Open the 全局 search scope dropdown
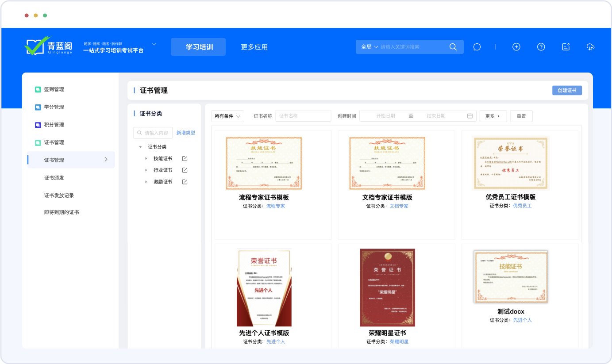 coord(370,47)
